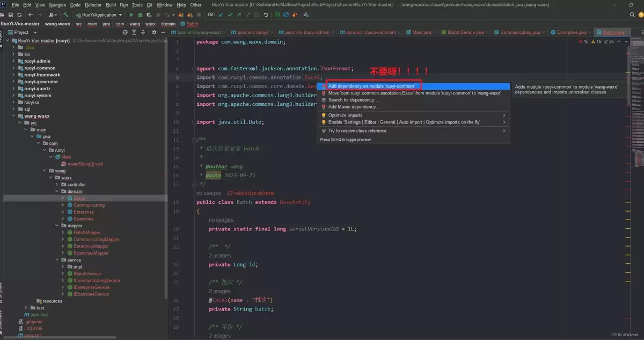Navigate back with the left arrow icon
This screenshot has width=644, height=340.
point(31,15)
